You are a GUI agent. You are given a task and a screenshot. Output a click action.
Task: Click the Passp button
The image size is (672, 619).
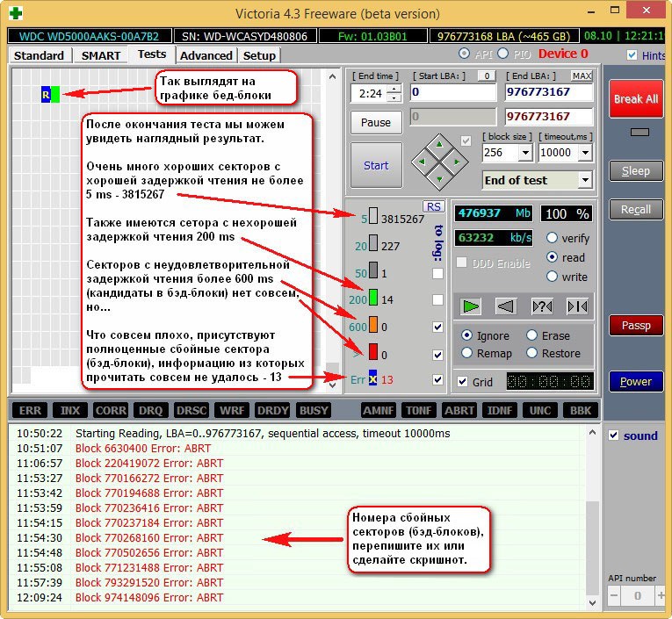(x=636, y=326)
